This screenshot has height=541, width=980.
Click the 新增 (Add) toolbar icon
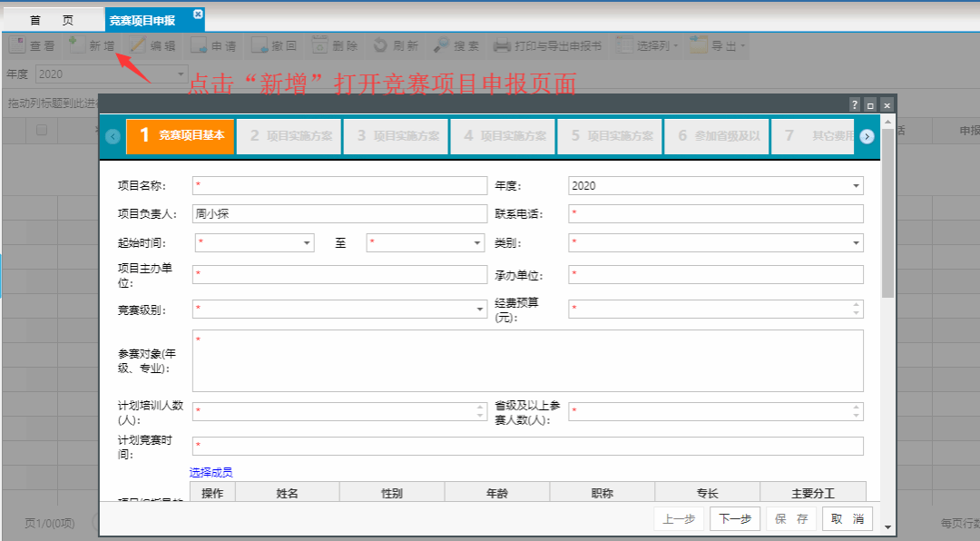76,45
